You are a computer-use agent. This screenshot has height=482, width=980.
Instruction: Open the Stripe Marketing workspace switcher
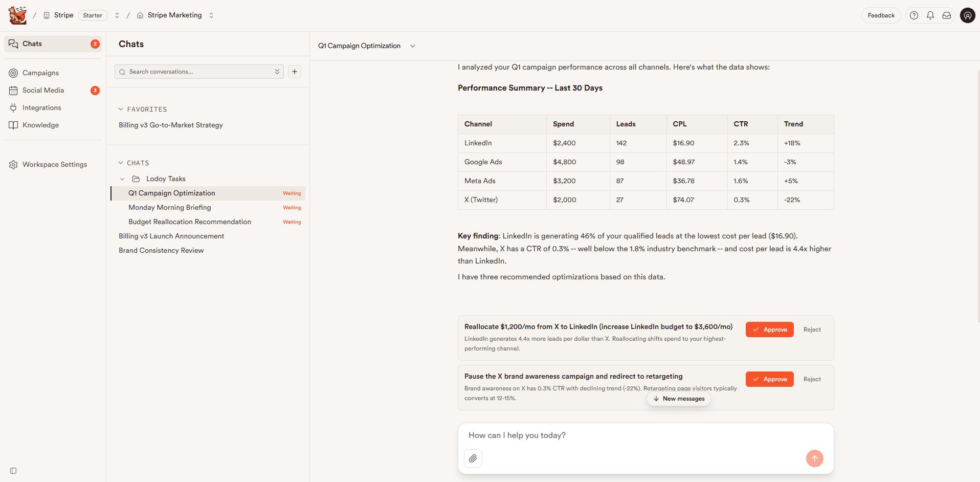[x=211, y=15]
